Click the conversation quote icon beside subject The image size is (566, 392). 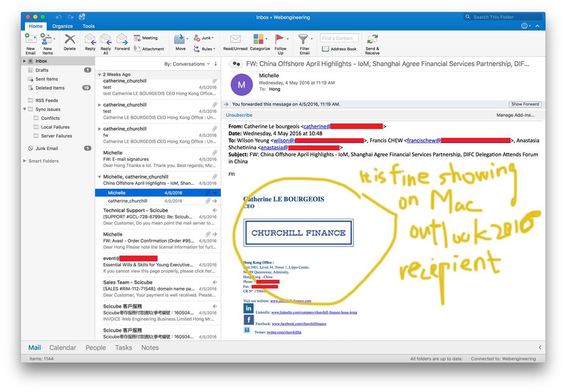coord(237,64)
